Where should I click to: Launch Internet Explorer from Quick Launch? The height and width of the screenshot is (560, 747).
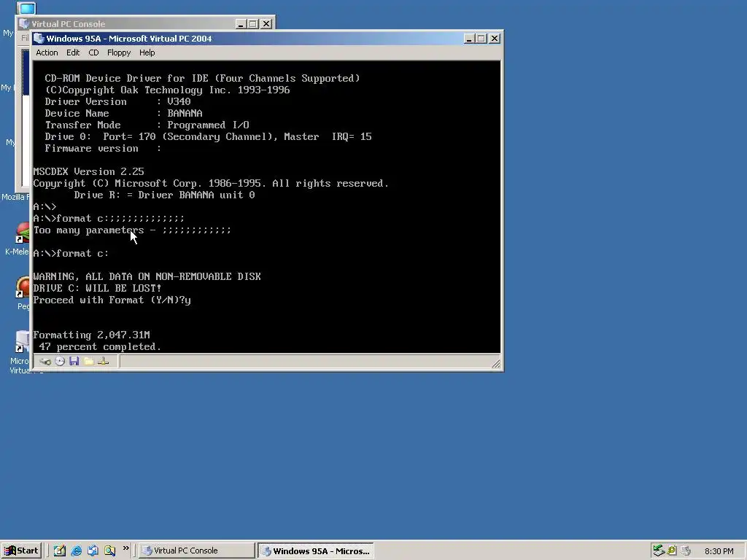click(76, 551)
